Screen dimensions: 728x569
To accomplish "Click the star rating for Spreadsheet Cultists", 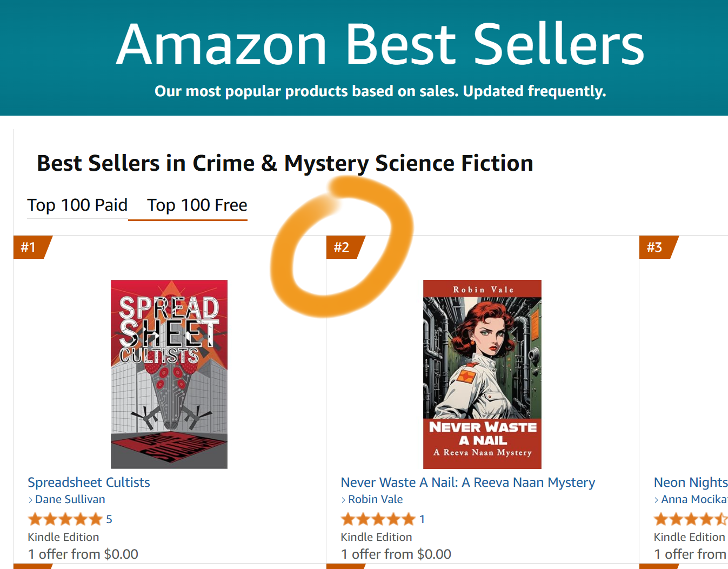I will pos(65,519).
